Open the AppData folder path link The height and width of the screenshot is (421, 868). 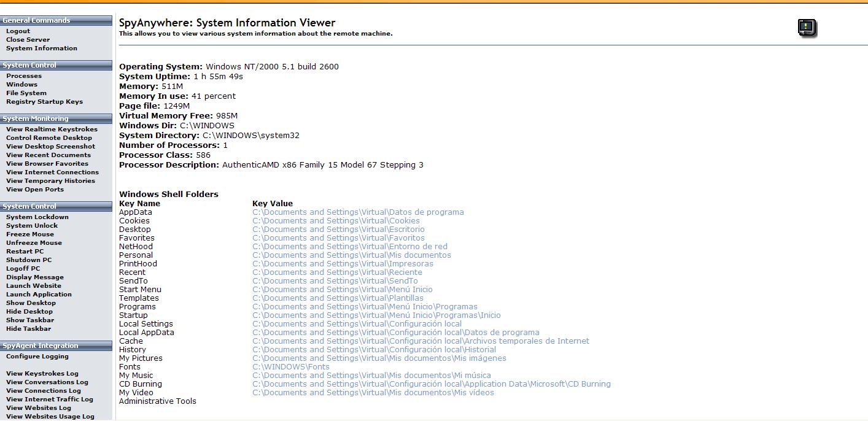pos(358,212)
